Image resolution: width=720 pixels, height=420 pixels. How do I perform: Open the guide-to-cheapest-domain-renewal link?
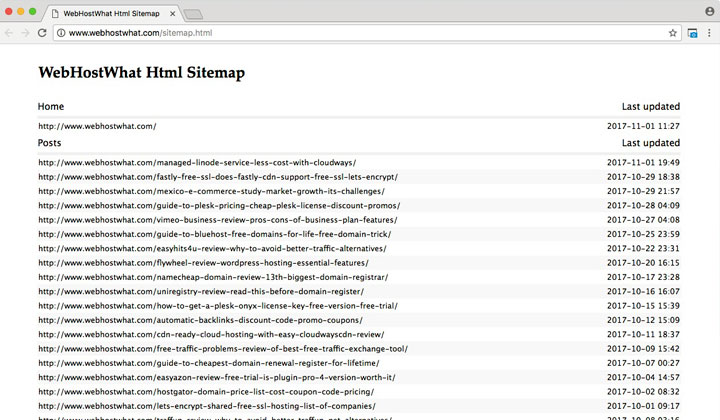[209, 363]
